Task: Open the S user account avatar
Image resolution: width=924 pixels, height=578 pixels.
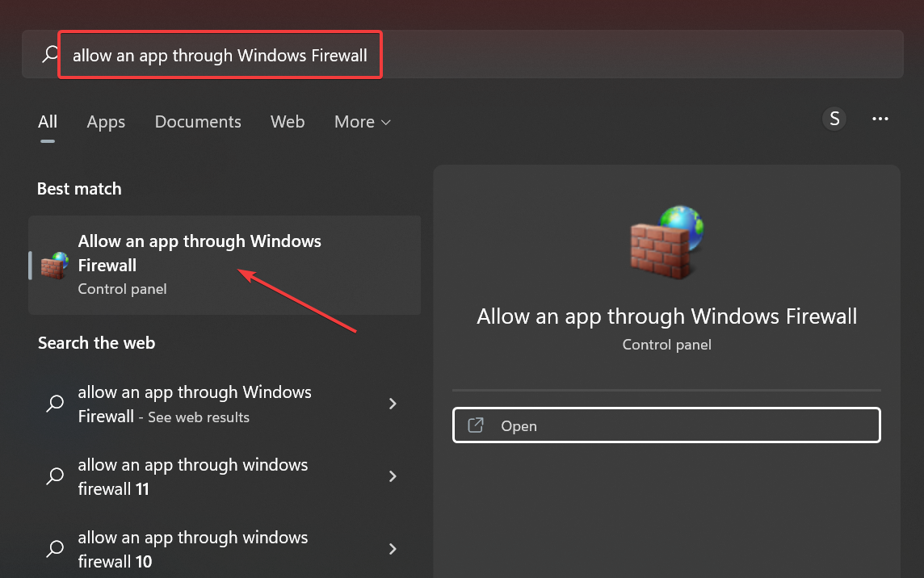Action: point(834,119)
